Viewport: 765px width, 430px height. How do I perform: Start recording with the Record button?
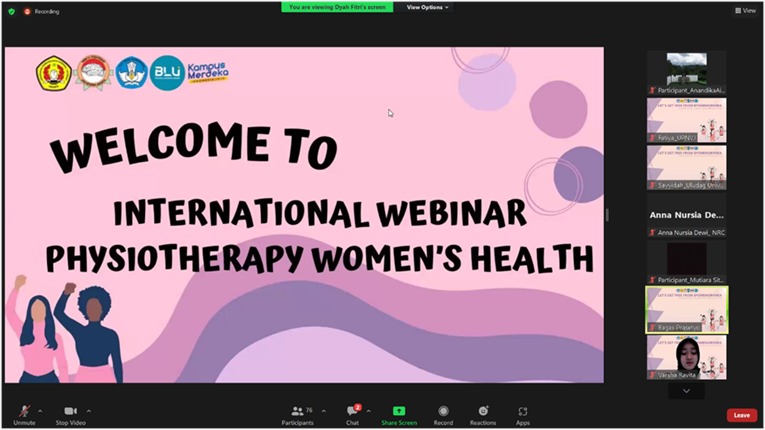pos(442,411)
